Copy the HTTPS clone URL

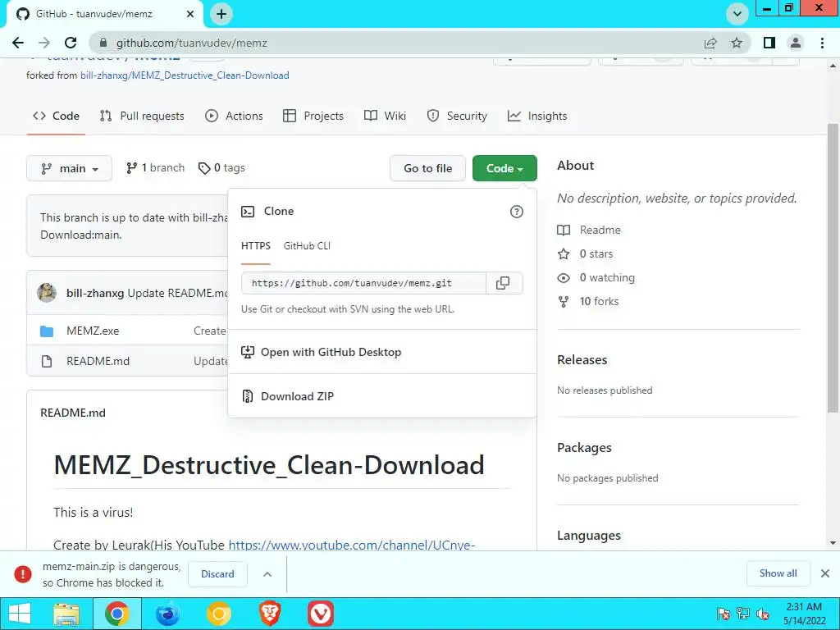click(x=503, y=283)
